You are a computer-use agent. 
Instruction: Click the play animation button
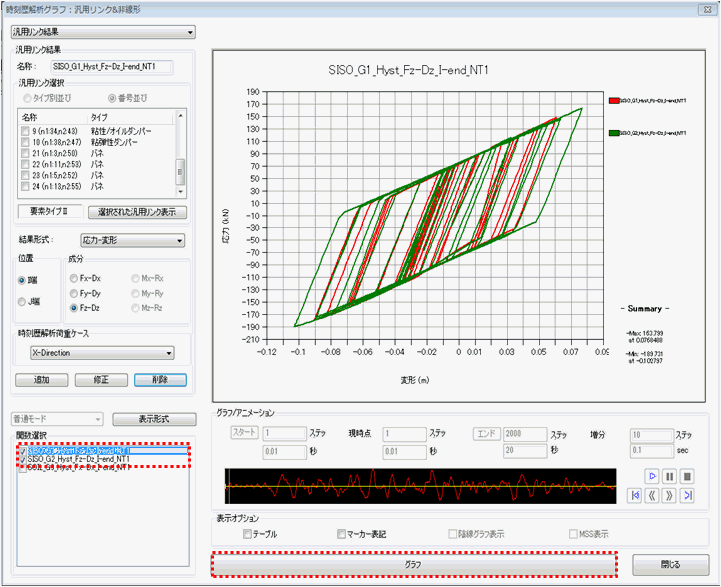pyautogui.click(x=652, y=476)
